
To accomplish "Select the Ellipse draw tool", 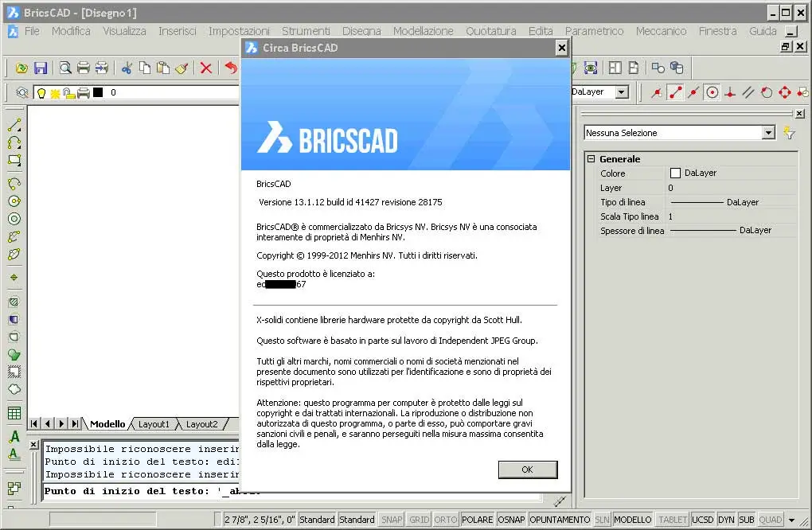I will click(x=14, y=254).
